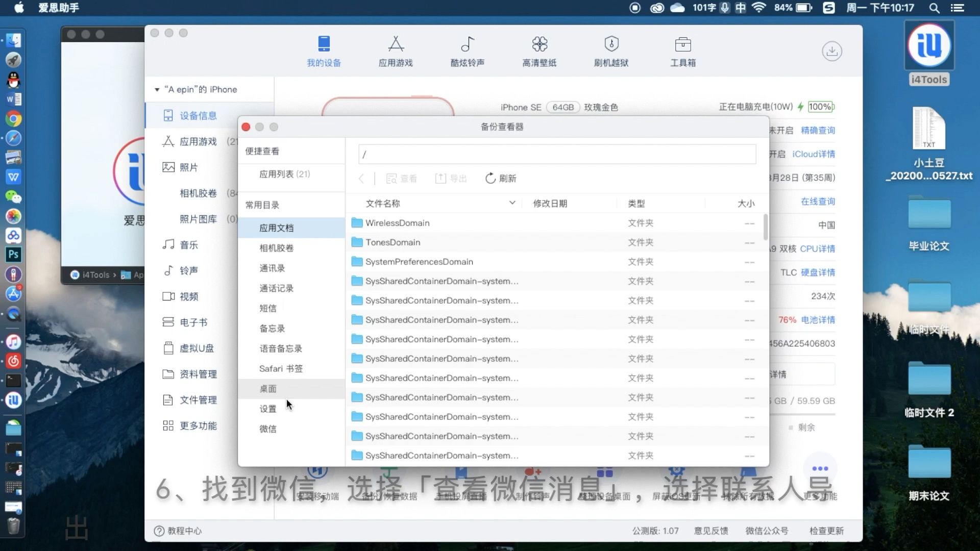The width and height of the screenshot is (980, 551).
Task: Select 应用列表 (21) in backup viewer
Action: 285,174
